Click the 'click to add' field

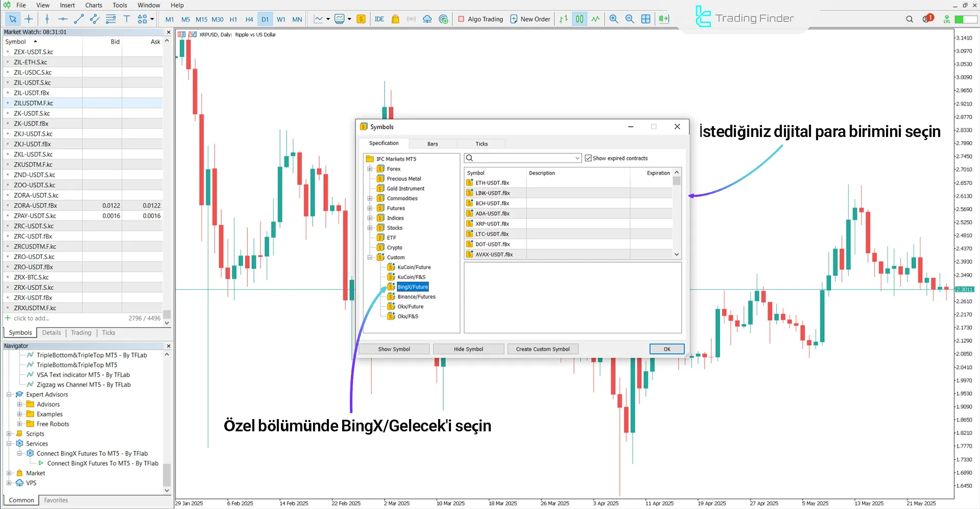pos(31,318)
